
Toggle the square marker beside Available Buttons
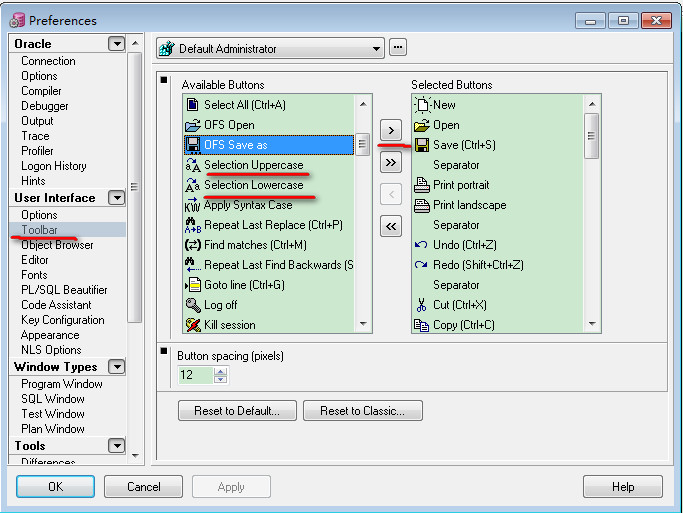coord(164,80)
